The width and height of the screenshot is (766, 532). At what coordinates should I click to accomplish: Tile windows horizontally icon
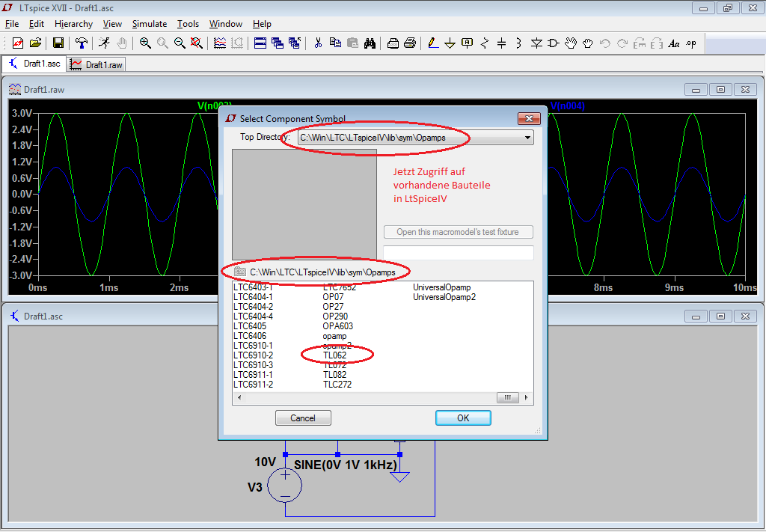pos(260,43)
